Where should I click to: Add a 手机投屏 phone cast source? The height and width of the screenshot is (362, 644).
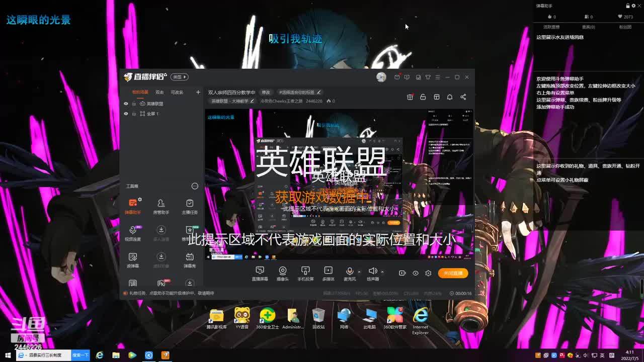click(305, 273)
